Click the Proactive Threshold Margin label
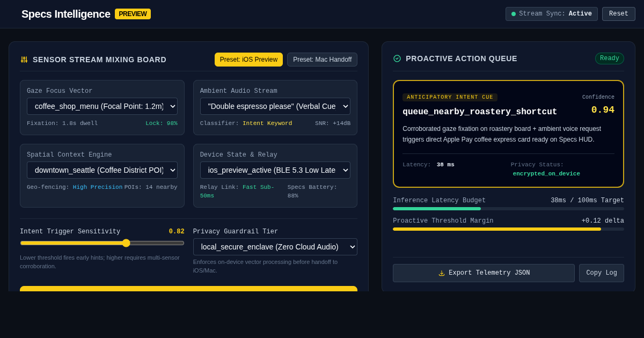This screenshot has height=338, width=644. click(443, 221)
